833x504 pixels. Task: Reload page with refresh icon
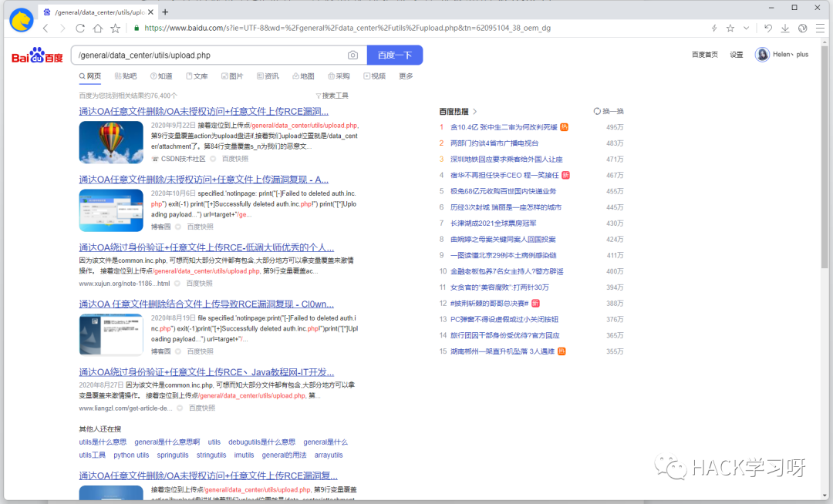pos(80,28)
